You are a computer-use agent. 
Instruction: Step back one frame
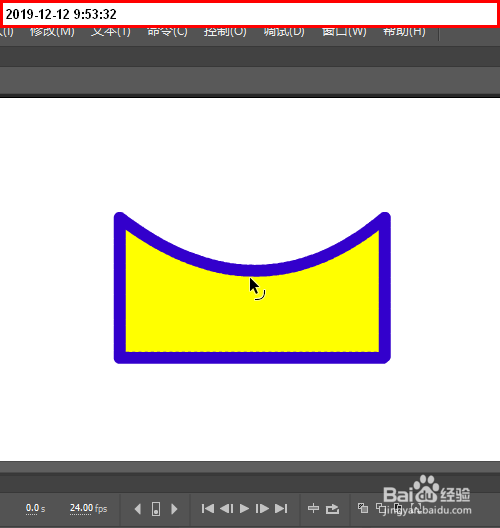click(x=226, y=508)
